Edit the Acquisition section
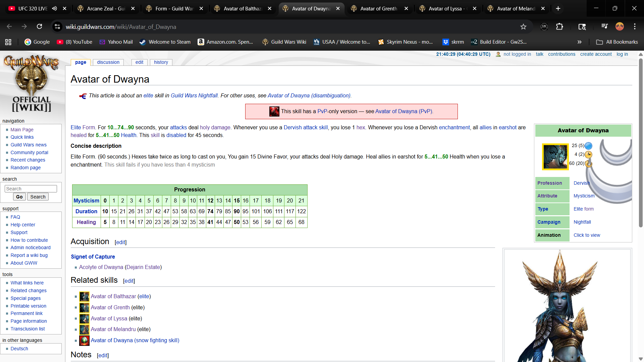 (120, 242)
